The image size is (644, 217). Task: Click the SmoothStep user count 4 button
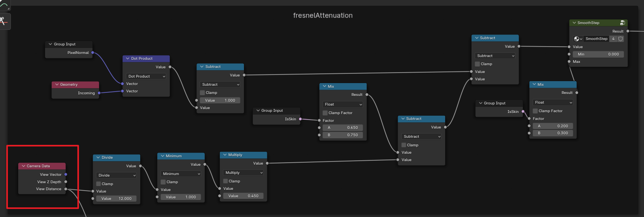(x=613, y=39)
